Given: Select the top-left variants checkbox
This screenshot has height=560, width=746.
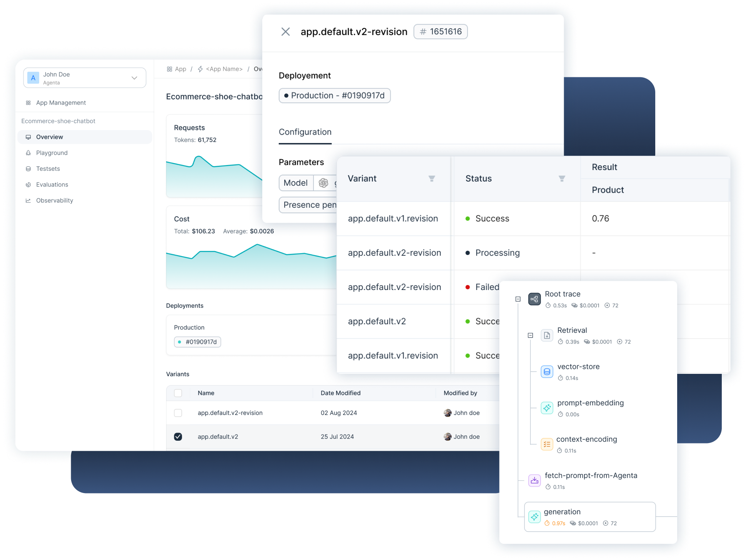Looking at the screenshot, I should click(178, 392).
